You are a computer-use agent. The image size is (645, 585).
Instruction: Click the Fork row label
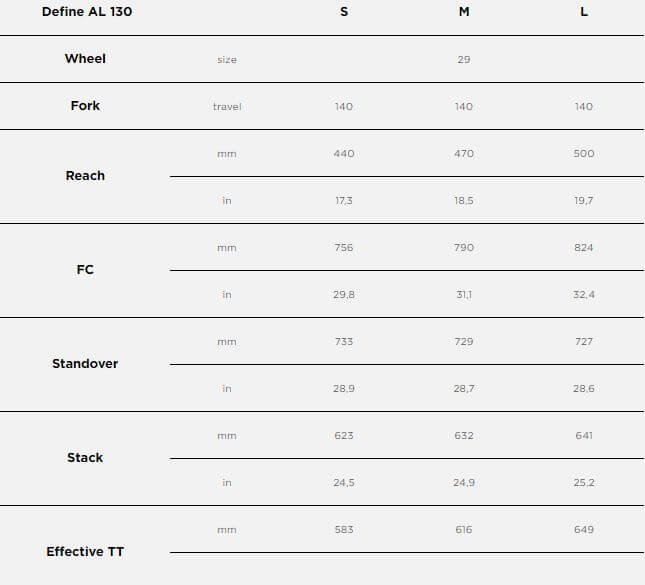point(85,105)
